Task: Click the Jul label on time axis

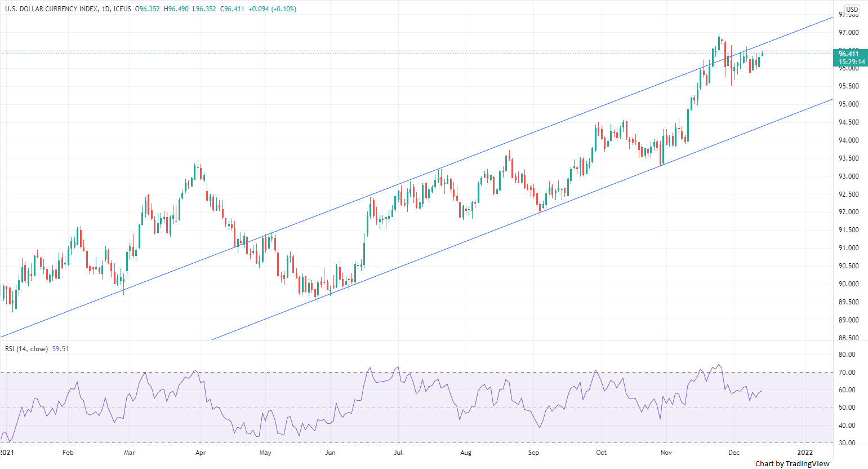Action: tap(398, 453)
